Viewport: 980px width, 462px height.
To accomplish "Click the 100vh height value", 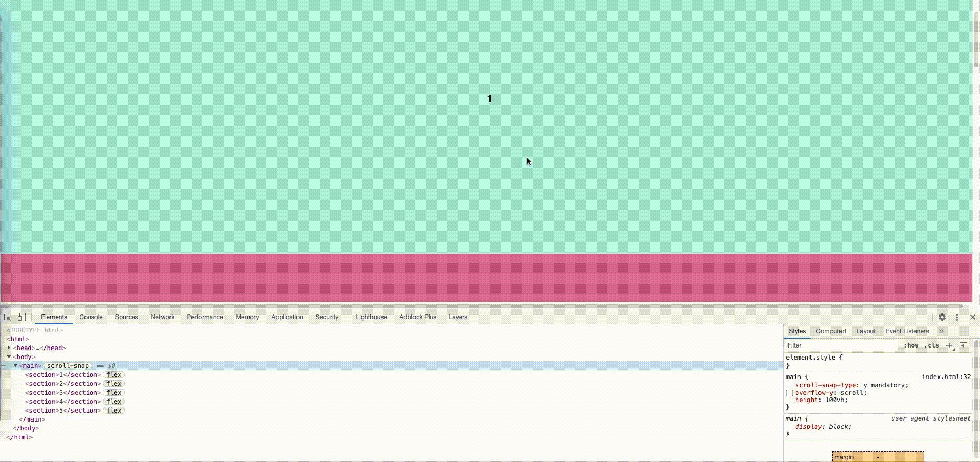I will 834,400.
